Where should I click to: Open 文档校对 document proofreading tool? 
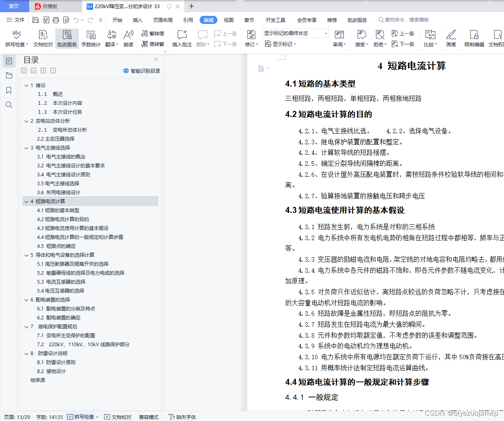(x=43, y=39)
